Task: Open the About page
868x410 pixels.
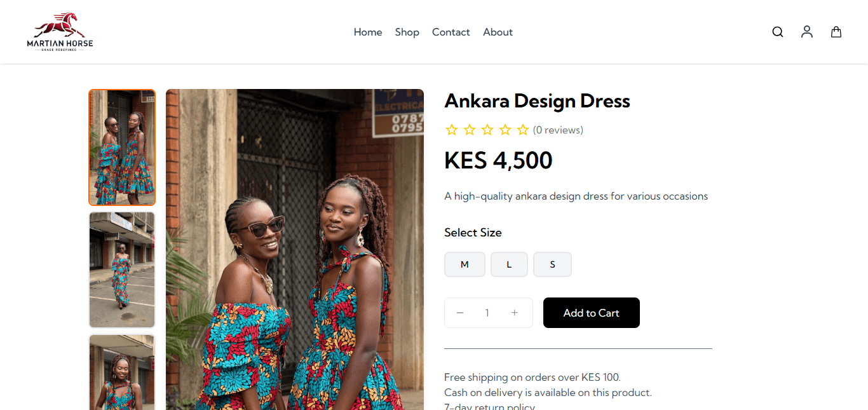Action: point(498,32)
